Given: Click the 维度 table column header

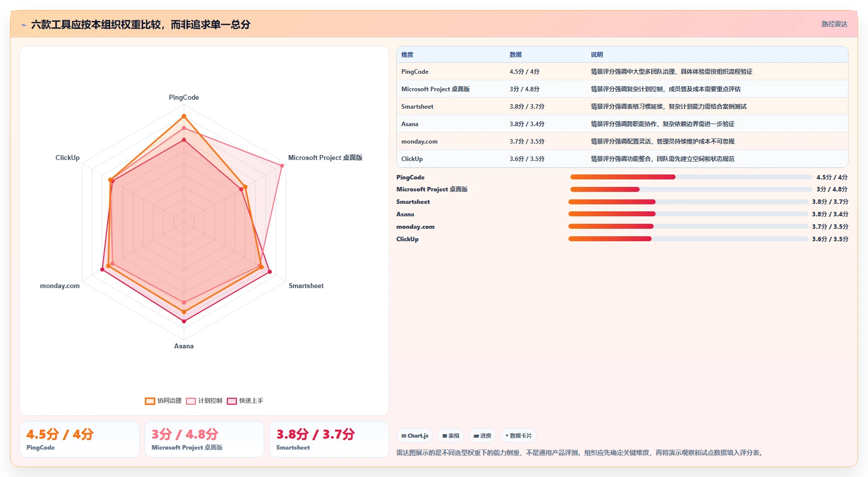Looking at the screenshot, I should click(x=407, y=55).
